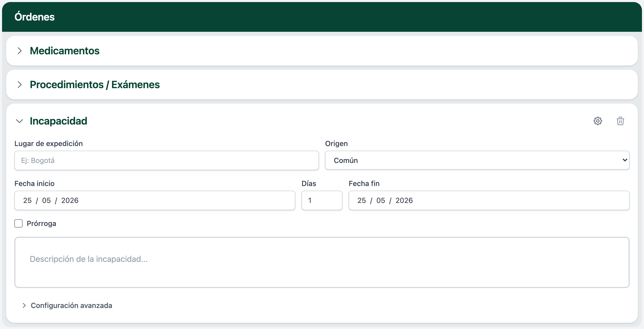Image resolution: width=644 pixels, height=329 pixels.
Task: Select the Procedimientos / Exámenes heading text
Action: pyautogui.click(x=95, y=85)
